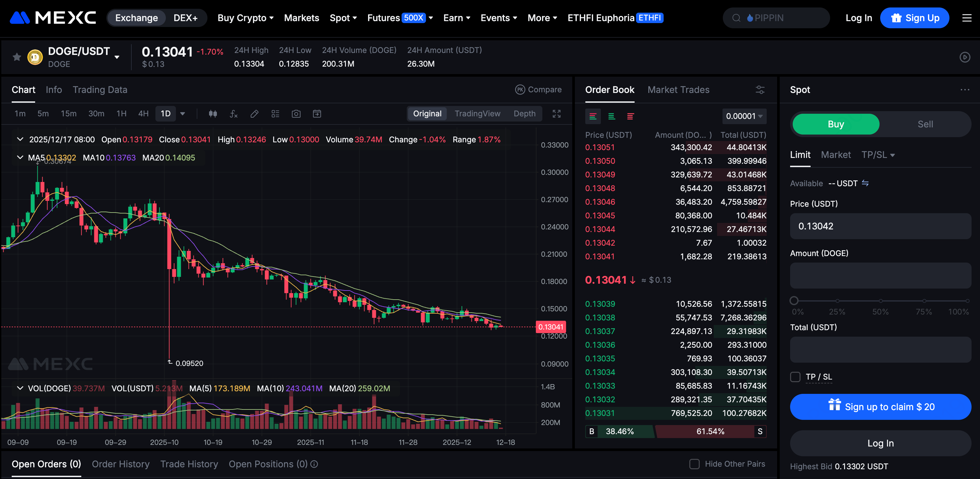Switch to Market Trades tab
Screen dimensions: 980x479
(x=678, y=90)
